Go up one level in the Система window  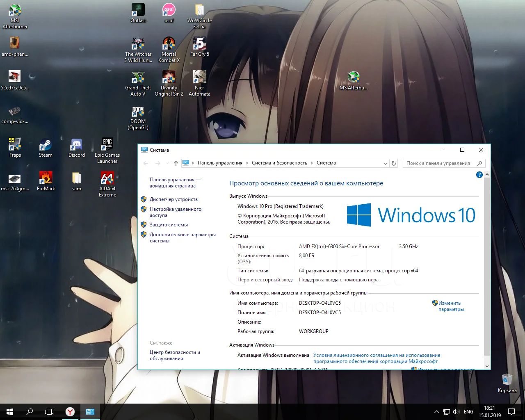coord(176,163)
